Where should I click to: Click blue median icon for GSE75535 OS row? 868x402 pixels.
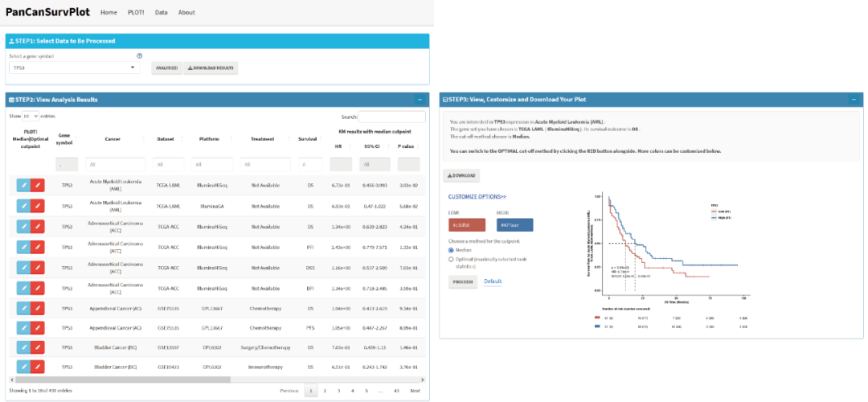pyautogui.click(x=23, y=308)
